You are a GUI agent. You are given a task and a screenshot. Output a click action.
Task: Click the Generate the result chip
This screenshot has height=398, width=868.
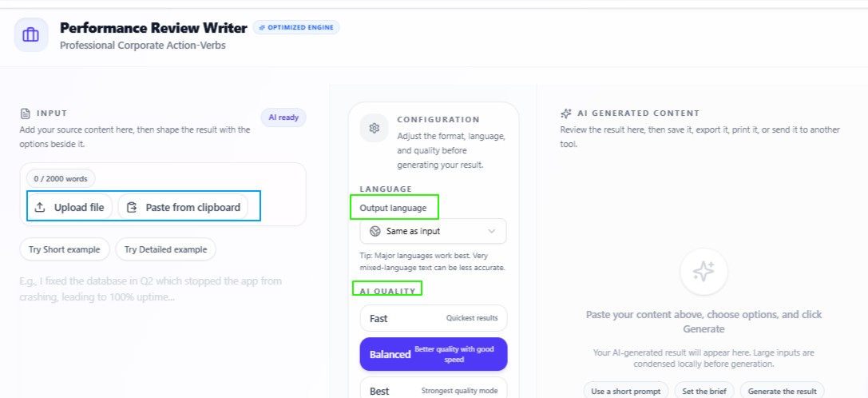click(x=782, y=391)
